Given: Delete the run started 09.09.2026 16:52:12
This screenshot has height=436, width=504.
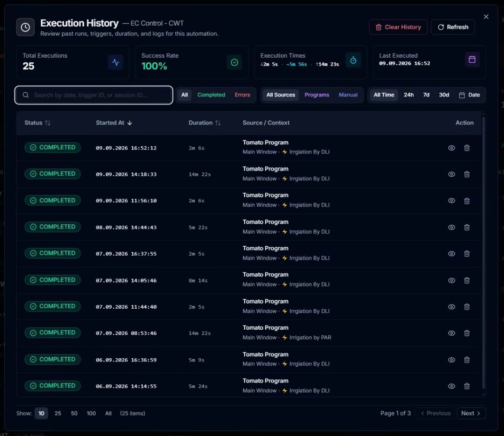Looking at the screenshot, I should (x=467, y=148).
